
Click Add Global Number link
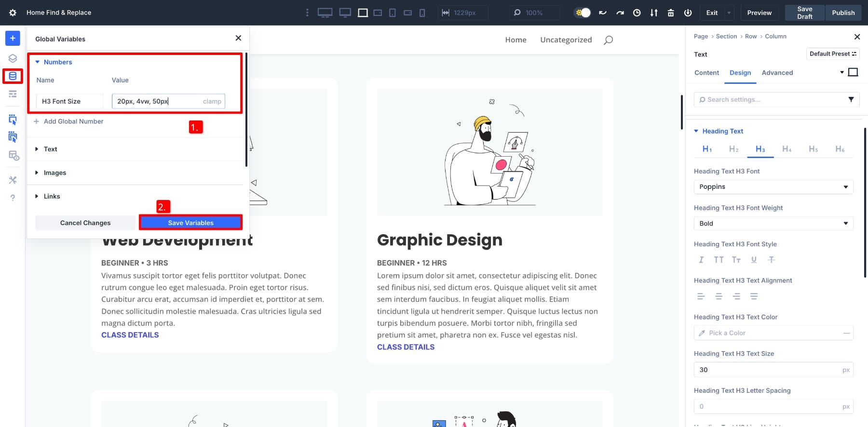click(x=73, y=121)
